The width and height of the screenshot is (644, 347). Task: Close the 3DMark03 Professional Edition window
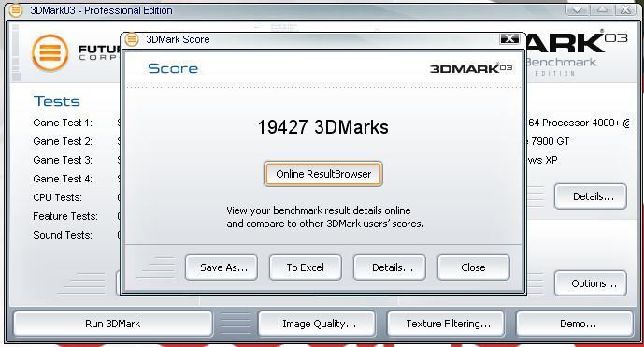[625, 10]
